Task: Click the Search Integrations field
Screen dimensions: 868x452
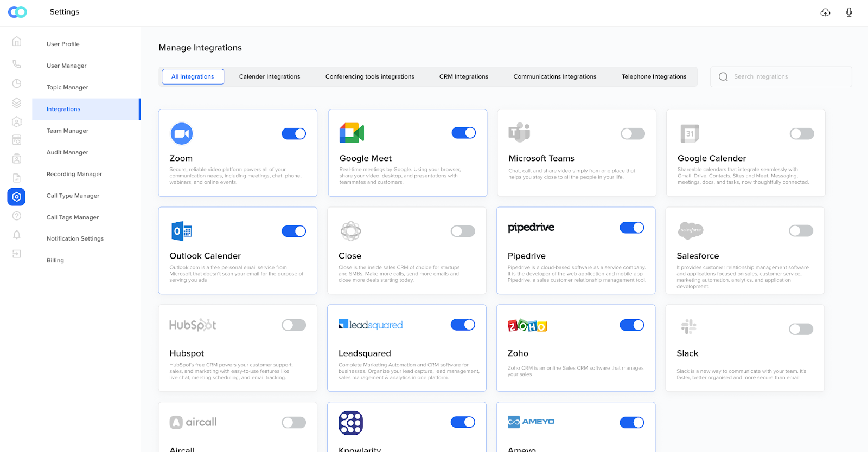Action: 781,77
